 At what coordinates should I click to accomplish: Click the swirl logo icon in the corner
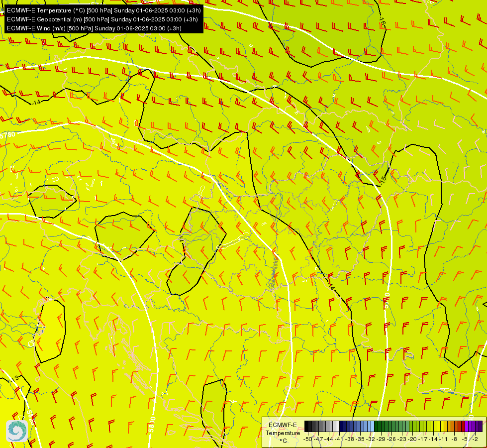point(17,431)
